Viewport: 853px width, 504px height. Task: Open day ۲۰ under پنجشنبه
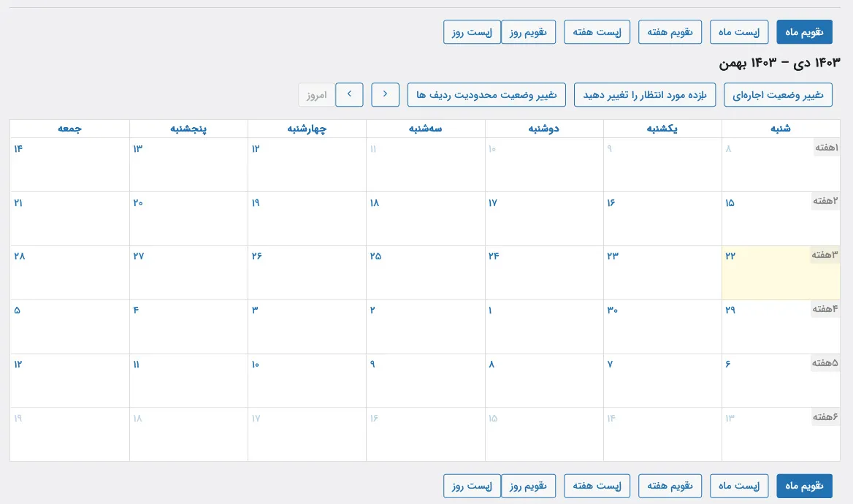click(x=138, y=202)
